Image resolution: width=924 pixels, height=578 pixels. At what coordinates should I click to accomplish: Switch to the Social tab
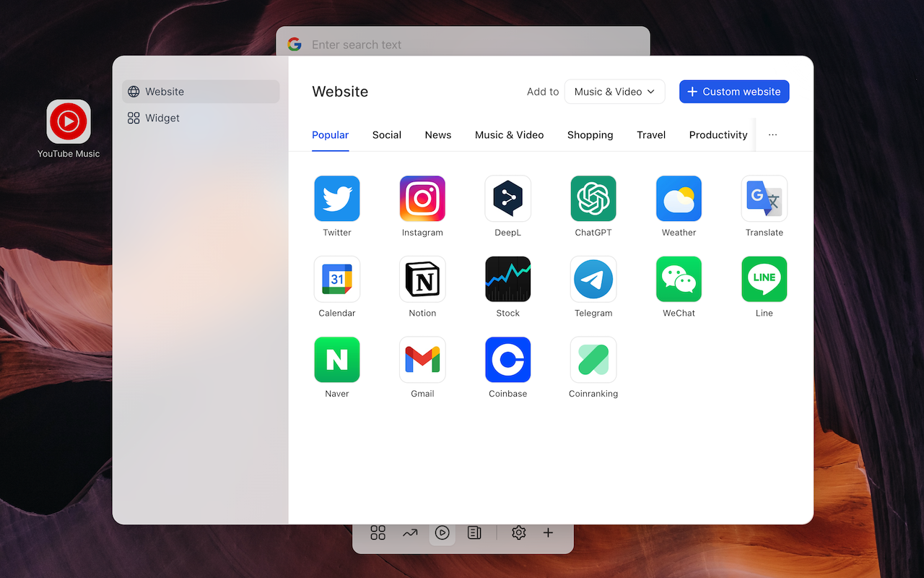coord(387,135)
